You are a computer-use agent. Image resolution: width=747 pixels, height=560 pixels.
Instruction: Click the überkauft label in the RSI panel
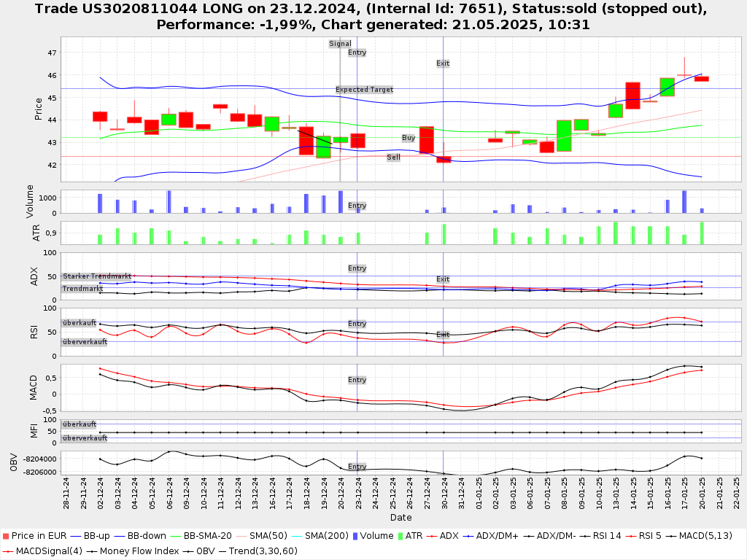(80, 322)
